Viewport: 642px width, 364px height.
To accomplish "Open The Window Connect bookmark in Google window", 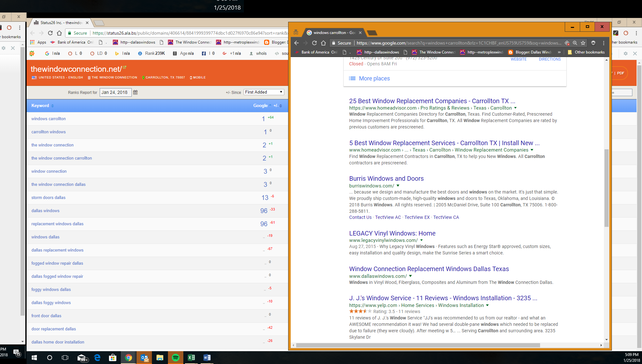I will click(434, 52).
